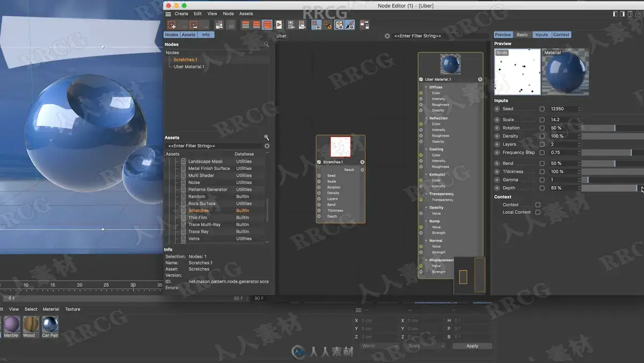Open the Create menu
The image size is (644, 363).
point(181,14)
